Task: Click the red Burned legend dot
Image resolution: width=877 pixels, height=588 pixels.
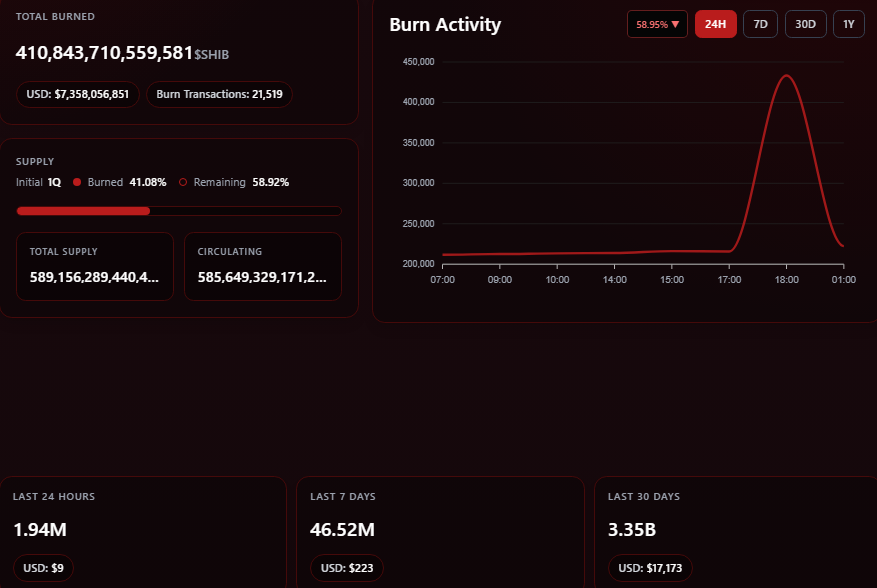Action: coord(77,182)
